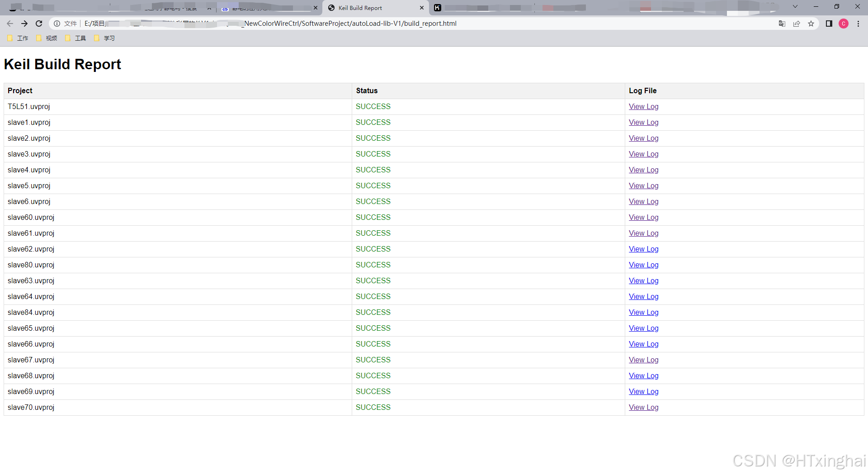Click the Keil Build Report heading
The image size is (868, 475).
click(x=62, y=64)
